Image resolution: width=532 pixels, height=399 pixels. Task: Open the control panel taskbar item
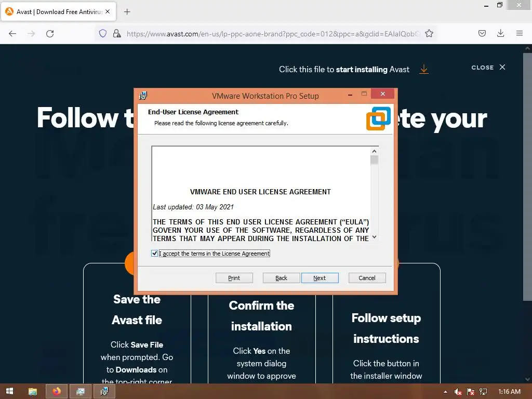[81, 392]
